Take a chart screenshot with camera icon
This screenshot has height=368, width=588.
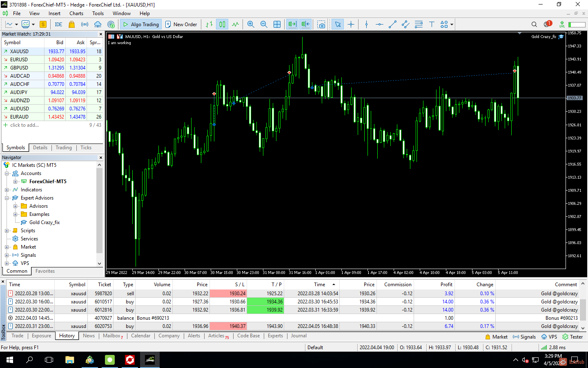[x=321, y=24]
